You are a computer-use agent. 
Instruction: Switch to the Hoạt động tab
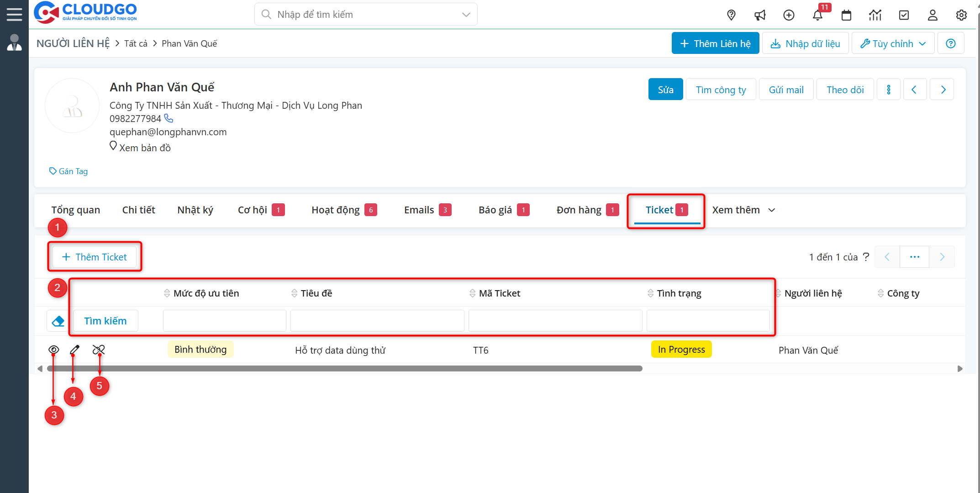tap(336, 210)
